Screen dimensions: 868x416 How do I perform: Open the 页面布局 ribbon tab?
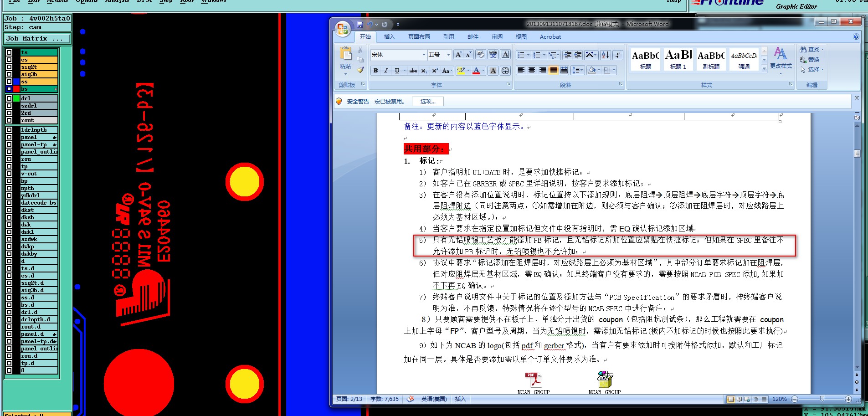[x=419, y=37]
